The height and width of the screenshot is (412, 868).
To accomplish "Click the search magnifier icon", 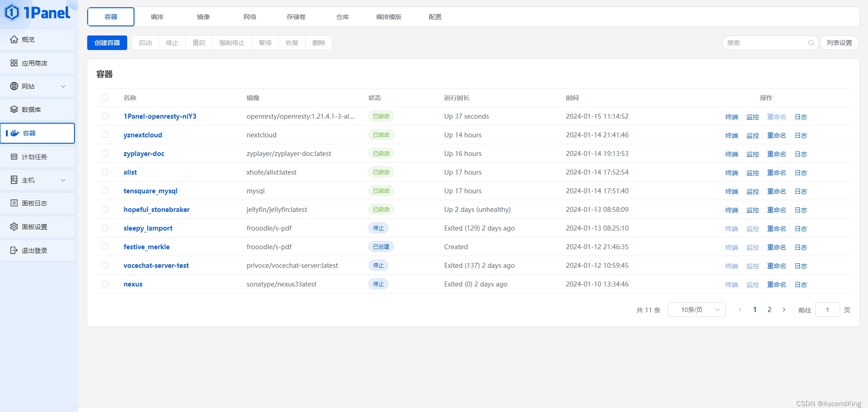I will [x=811, y=43].
